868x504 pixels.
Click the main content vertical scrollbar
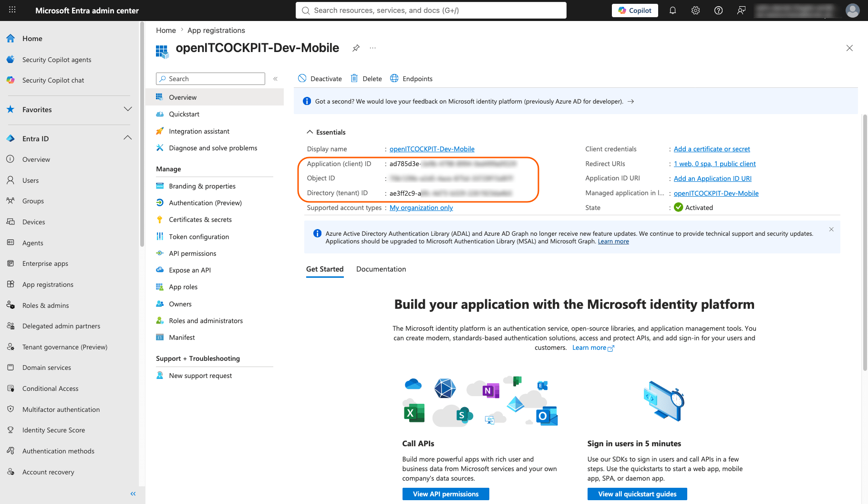[x=865, y=242]
